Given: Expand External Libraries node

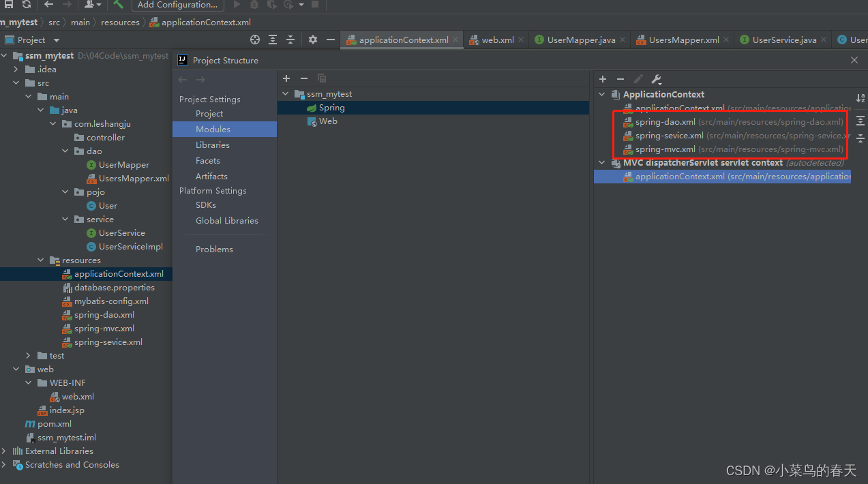Looking at the screenshot, I should point(5,451).
